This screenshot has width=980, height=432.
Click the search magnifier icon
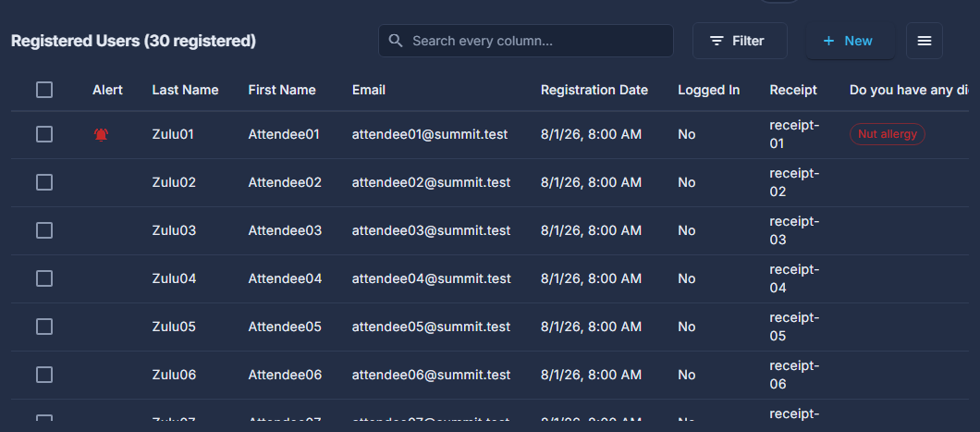395,41
